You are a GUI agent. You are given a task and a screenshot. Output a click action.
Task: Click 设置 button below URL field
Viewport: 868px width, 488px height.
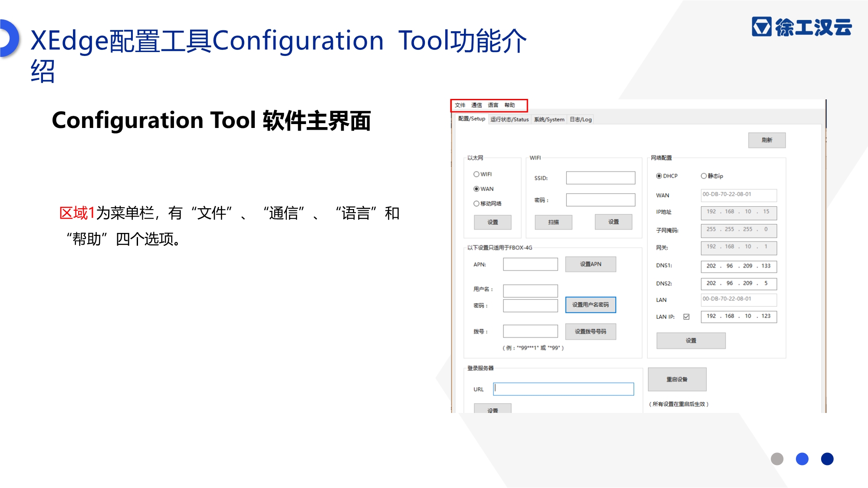tap(493, 409)
